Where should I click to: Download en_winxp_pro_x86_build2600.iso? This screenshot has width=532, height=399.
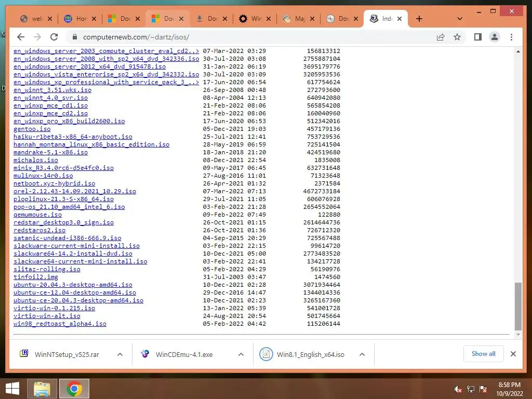[69, 121]
